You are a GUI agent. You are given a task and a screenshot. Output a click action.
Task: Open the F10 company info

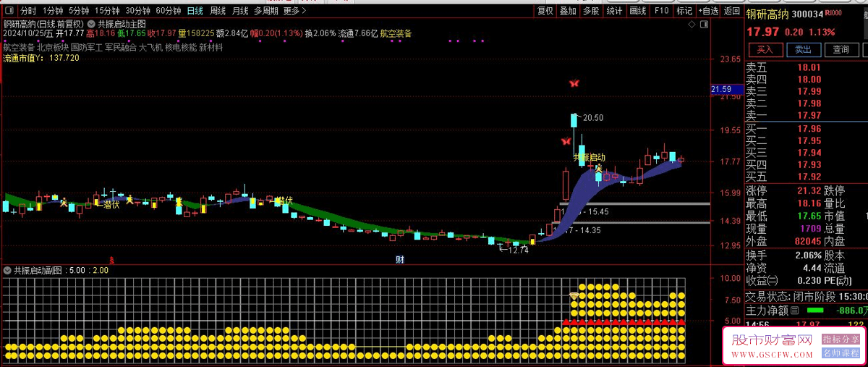pos(661,11)
